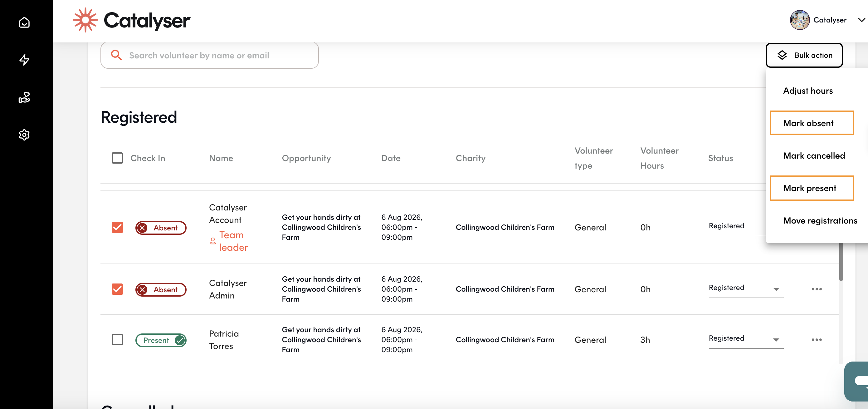The height and width of the screenshot is (409, 868).
Task: Click the Catalyser Account name cell
Action: tap(228, 214)
